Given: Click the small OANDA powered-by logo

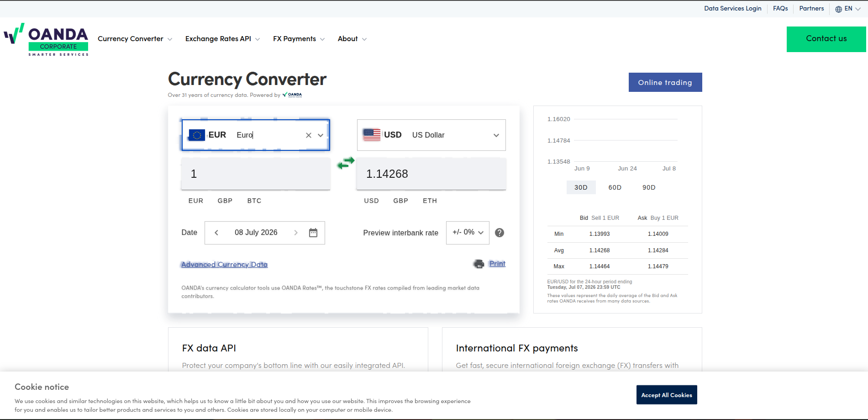Looking at the screenshot, I should point(292,95).
